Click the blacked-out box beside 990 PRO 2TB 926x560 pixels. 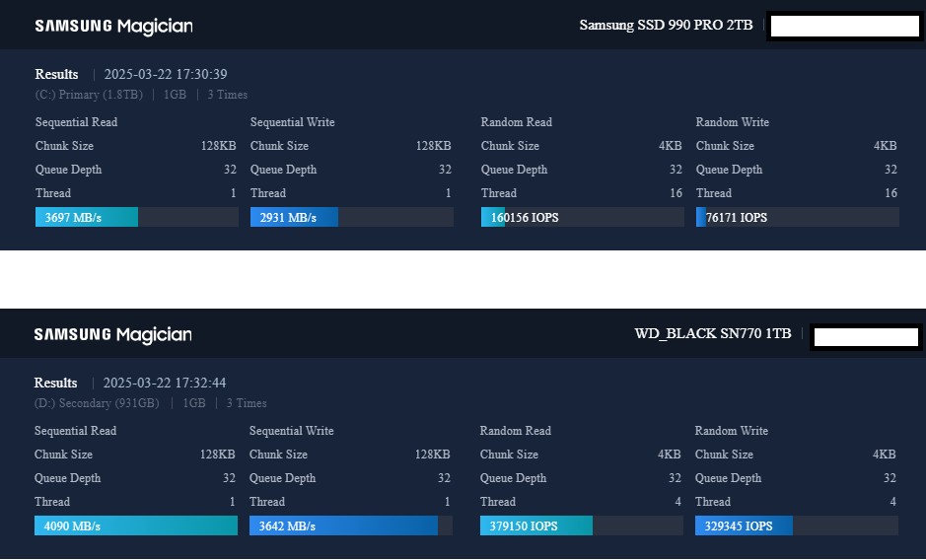(x=844, y=26)
